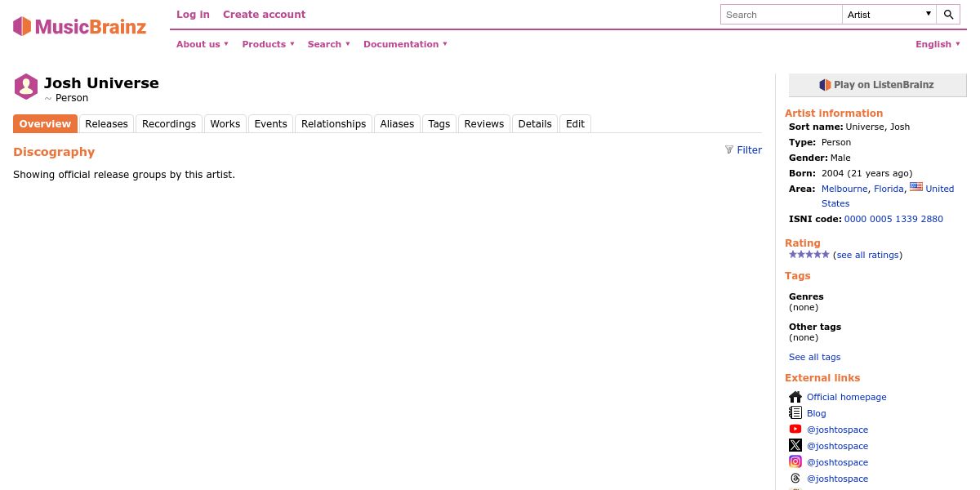
Task: Click the X (Twitter) icon
Action: coord(795,446)
